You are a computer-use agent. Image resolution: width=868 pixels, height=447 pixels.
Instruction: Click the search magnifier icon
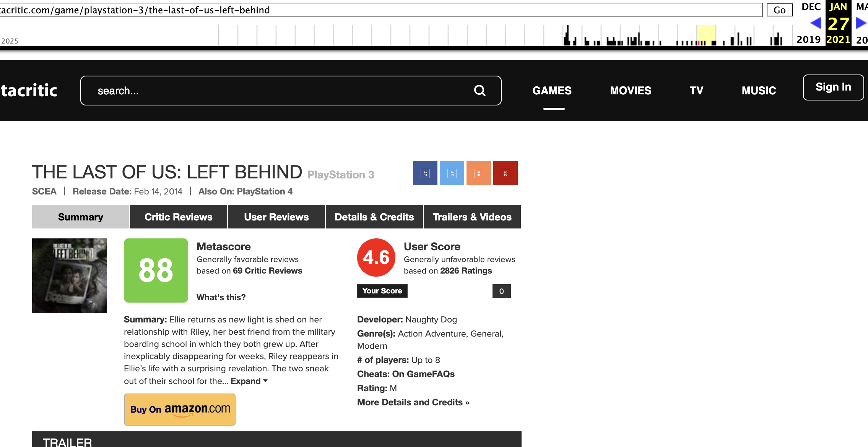(x=480, y=91)
